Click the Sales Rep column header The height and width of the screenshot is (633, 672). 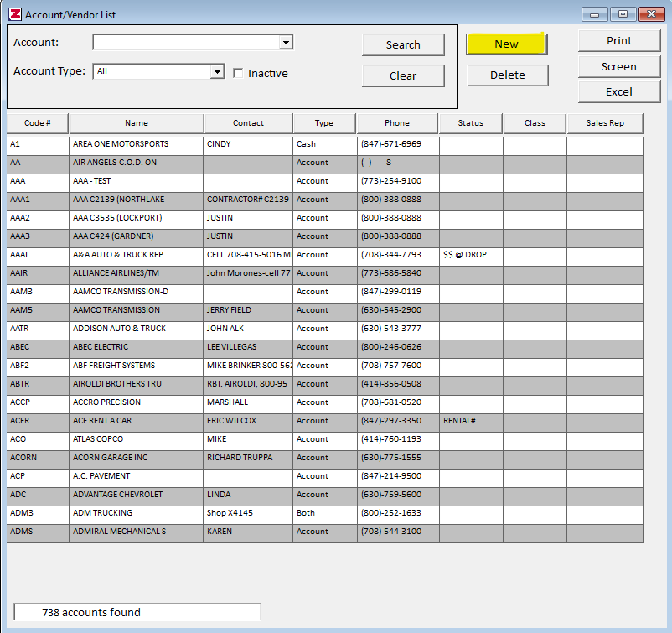point(605,123)
